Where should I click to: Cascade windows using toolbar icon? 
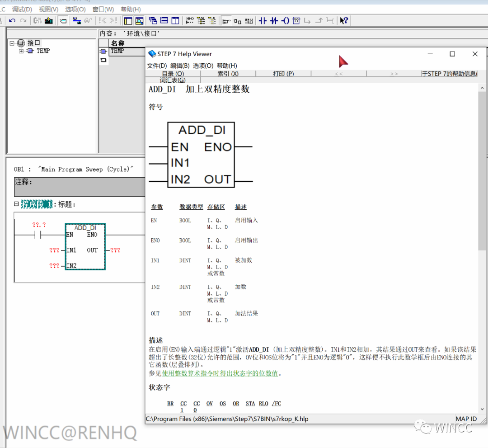[x=153, y=20]
